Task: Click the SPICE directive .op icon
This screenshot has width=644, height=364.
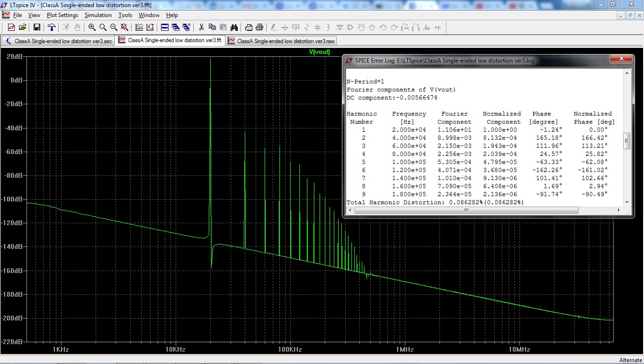Action: [x=438, y=27]
